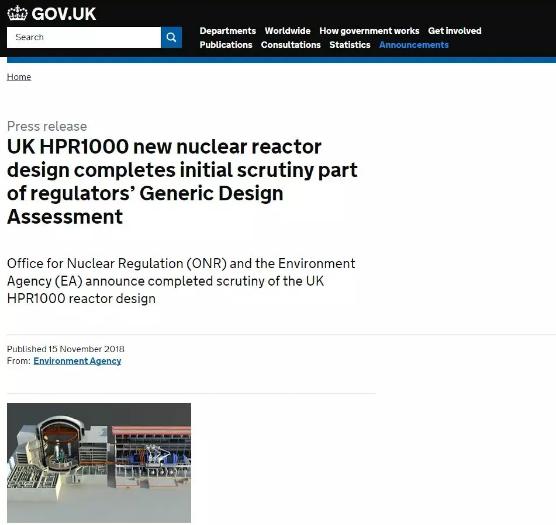Click the Home breadcrumb link

19,77
